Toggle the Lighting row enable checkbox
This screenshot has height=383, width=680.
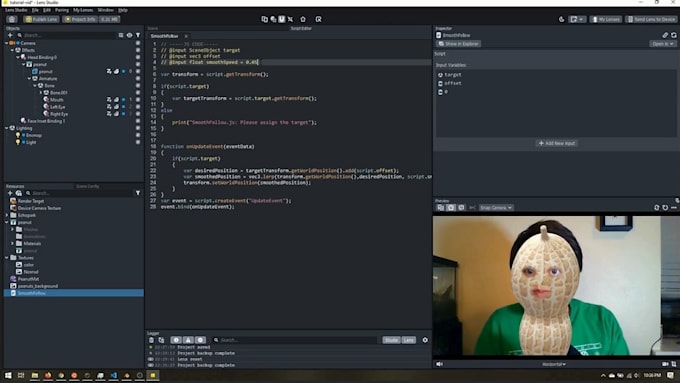pyautogui.click(x=138, y=128)
